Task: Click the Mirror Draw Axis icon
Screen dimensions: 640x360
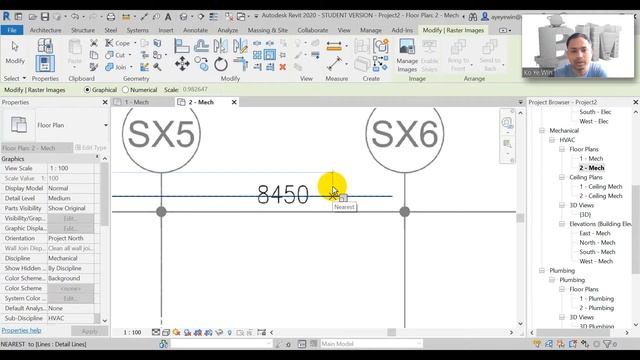Action: [240, 45]
